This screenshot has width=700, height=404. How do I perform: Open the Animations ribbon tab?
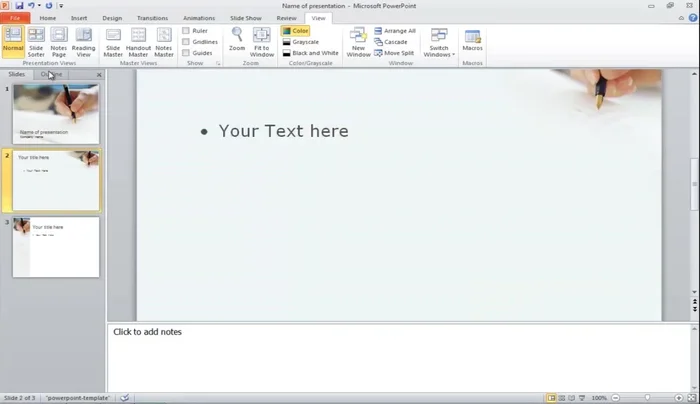click(199, 18)
